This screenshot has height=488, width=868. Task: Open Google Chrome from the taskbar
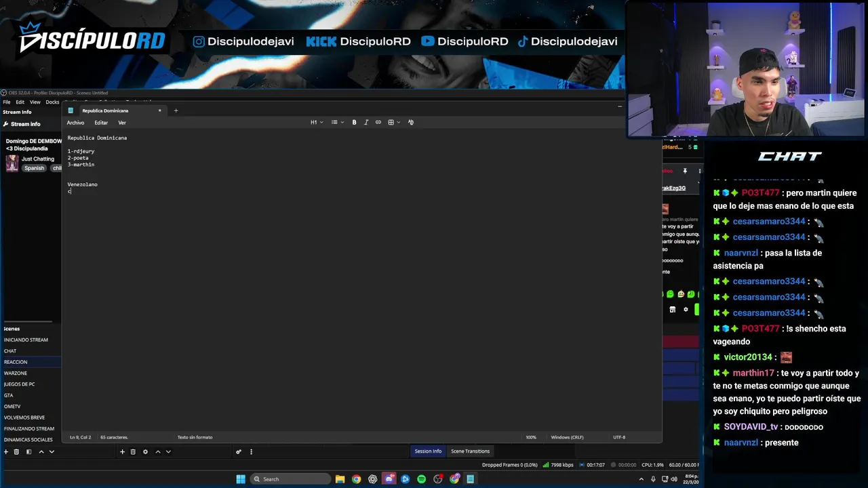click(356, 479)
